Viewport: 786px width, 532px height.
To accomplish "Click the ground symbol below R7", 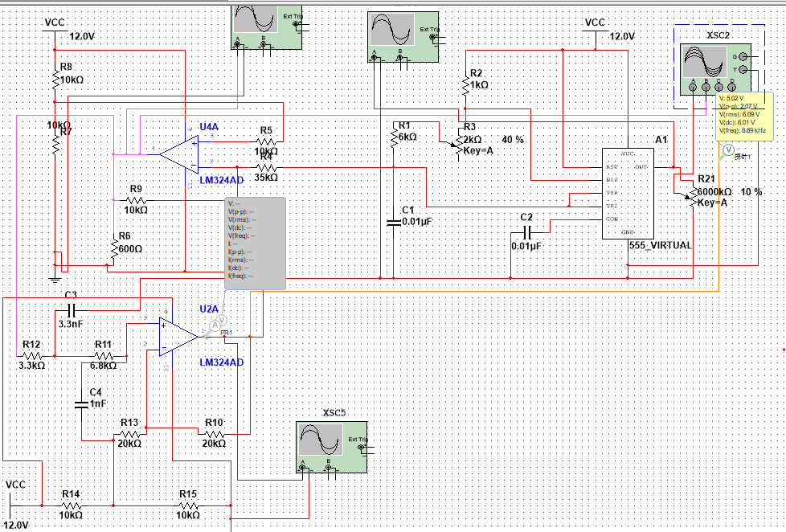I will point(55,279).
